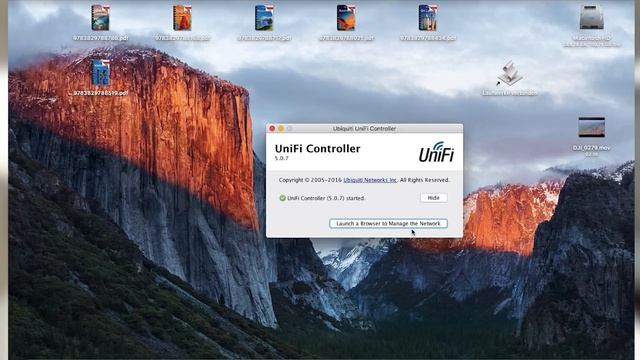
Task: Select the PDF icon with orange rock cover
Action: coord(182,18)
